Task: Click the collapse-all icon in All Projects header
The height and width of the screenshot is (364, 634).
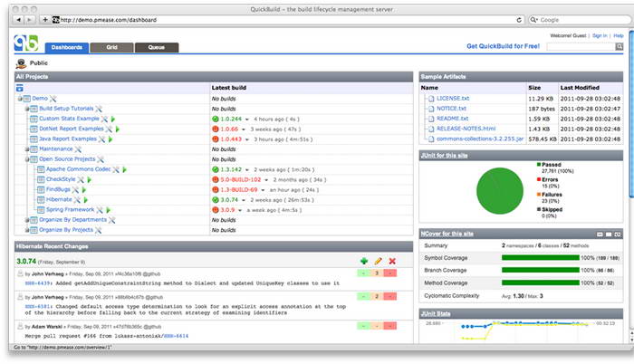Action: point(20,88)
